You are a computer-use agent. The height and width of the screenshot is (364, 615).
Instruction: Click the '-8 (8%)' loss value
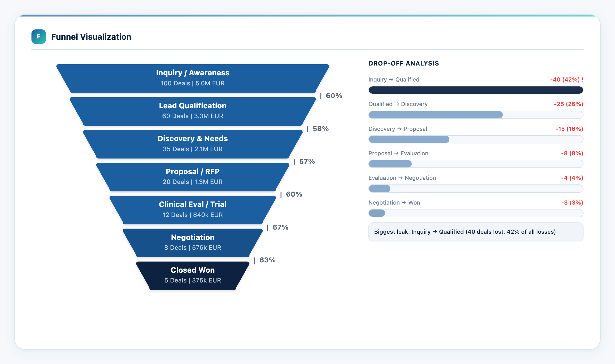572,153
